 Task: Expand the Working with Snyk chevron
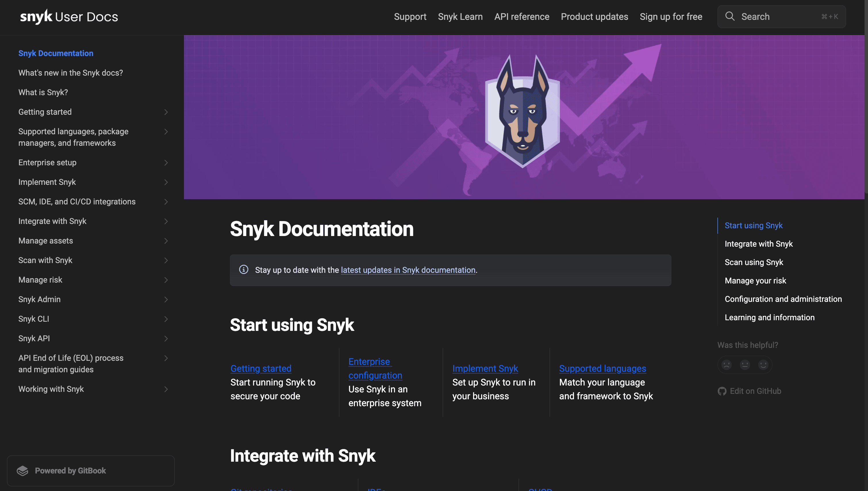pos(166,389)
